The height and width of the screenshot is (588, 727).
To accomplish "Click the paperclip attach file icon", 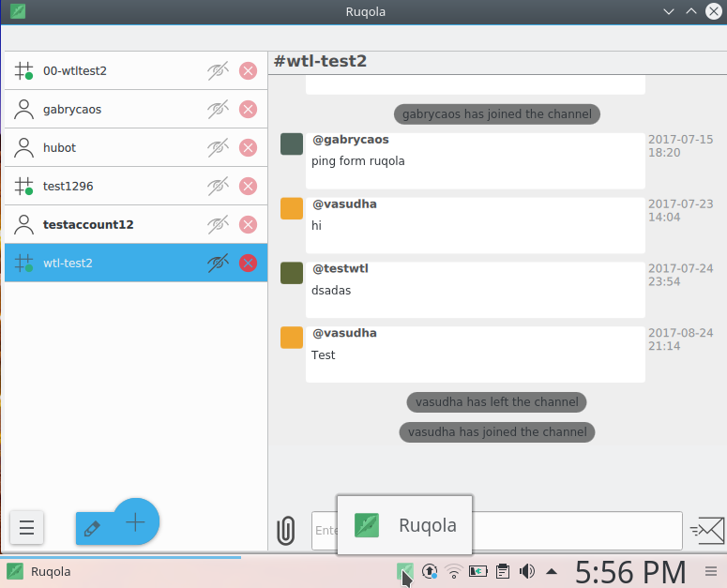I will click(x=286, y=531).
